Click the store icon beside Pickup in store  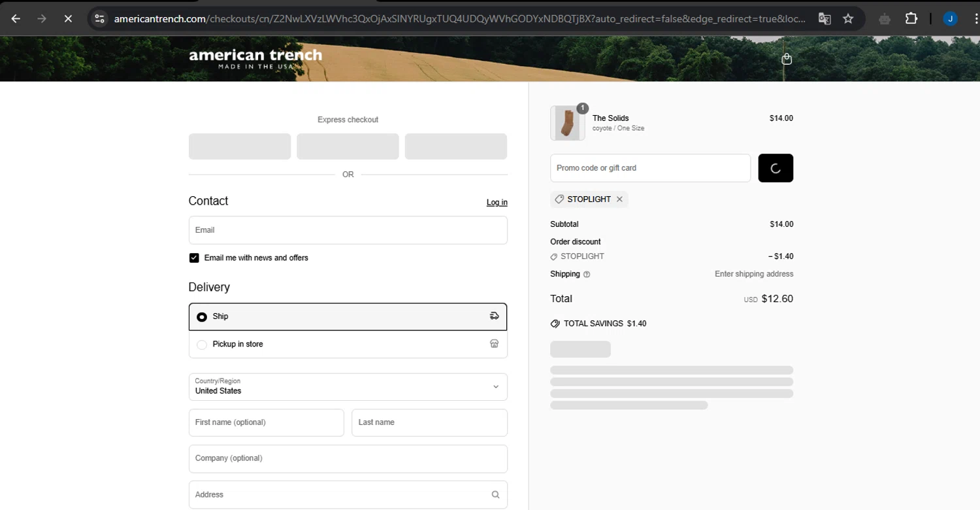pos(494,344)
